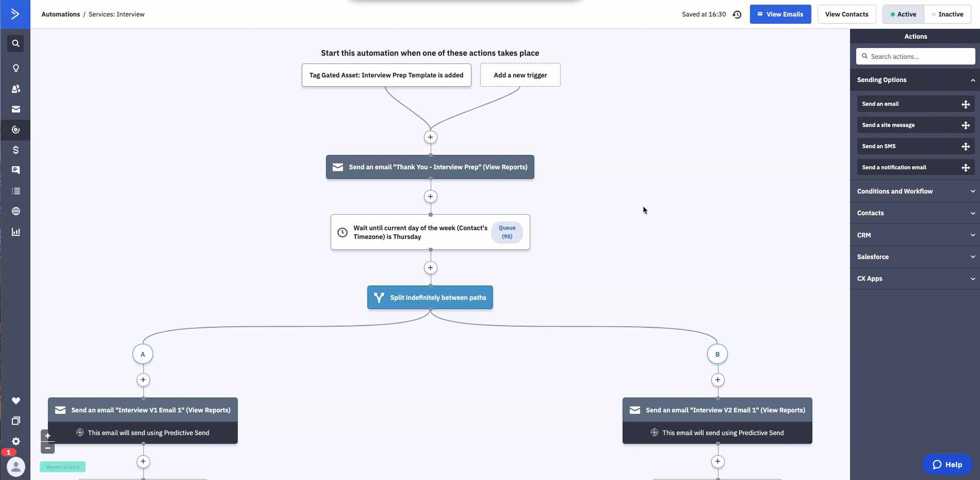Open the Automations breadcrumb link
The width and height of the screenshot is (980, 480).
pyautogui.click(x=60, y=14)
